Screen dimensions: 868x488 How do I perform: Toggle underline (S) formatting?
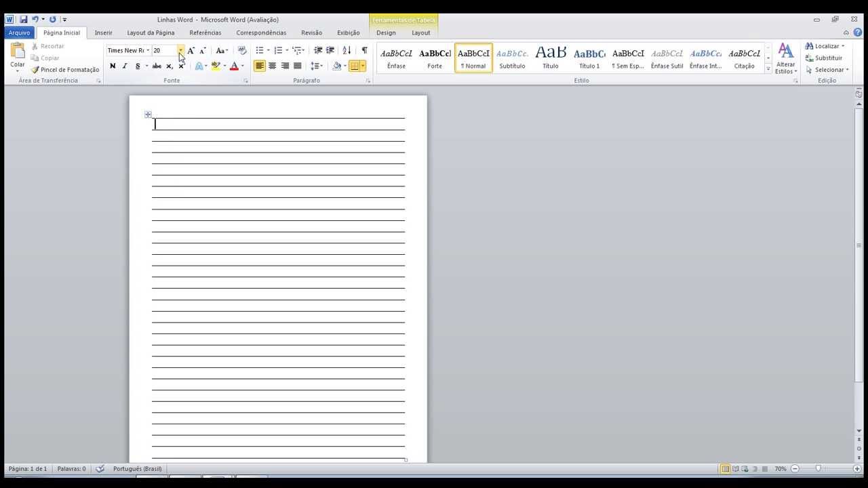click(x=138, y=66)
